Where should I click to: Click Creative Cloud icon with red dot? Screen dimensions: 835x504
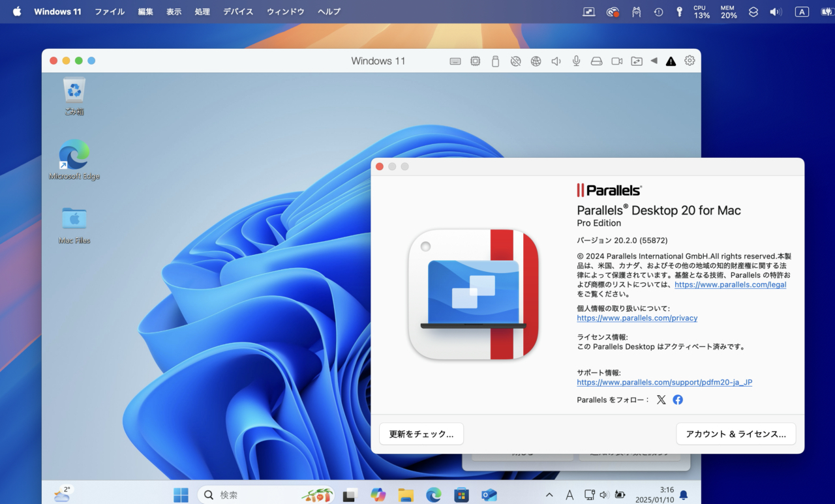pyautogui.click(x=612, y=12)
